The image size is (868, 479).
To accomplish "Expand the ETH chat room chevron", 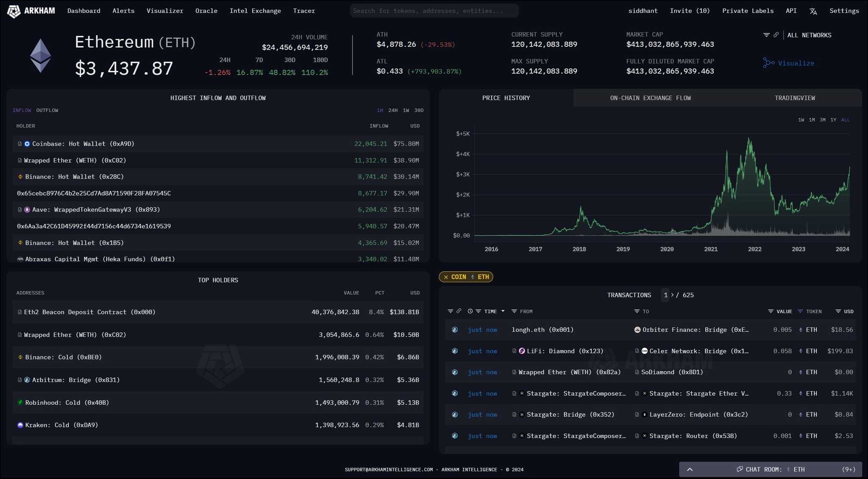I will (690, 469).
